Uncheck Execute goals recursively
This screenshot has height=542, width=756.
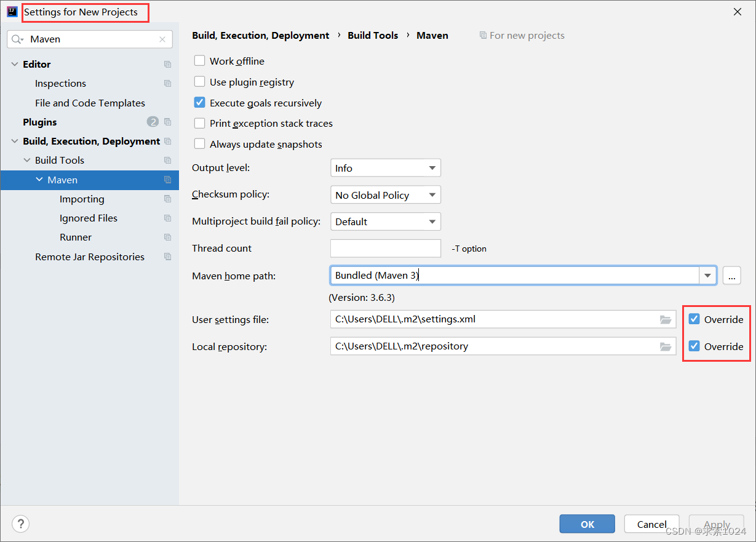coord(199,103)
